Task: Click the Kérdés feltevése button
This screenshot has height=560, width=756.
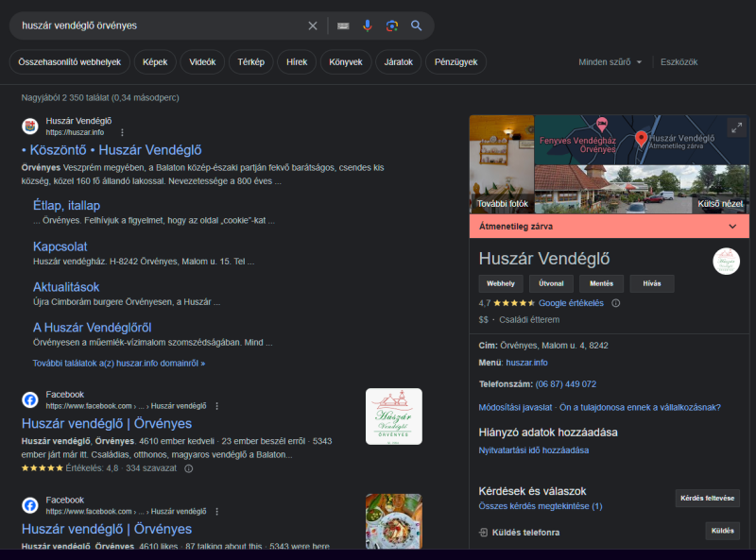Action: coord(707,499)
